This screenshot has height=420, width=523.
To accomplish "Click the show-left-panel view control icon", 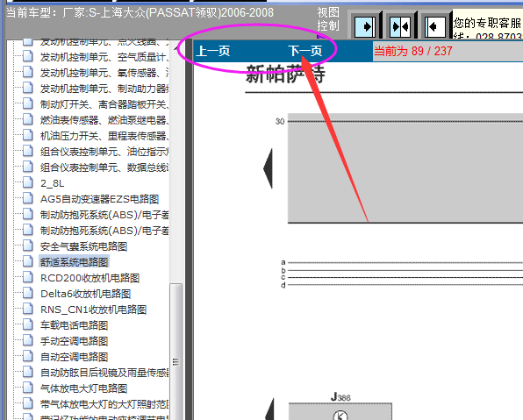I will click(x=435, y=26).
